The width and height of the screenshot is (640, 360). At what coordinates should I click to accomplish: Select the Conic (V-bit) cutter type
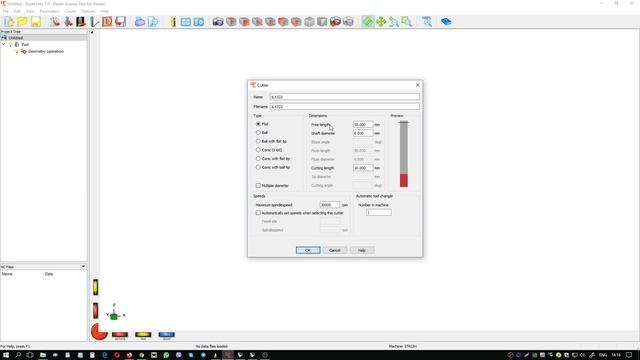pos(258,150)
